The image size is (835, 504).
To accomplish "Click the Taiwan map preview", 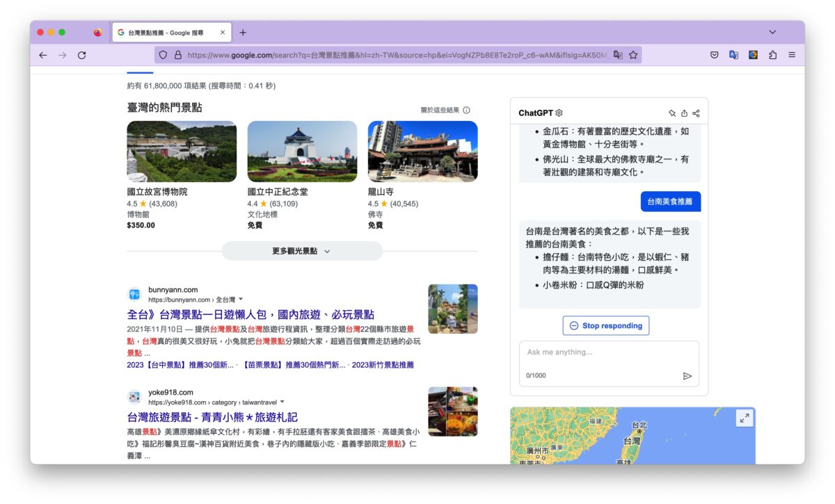I will (633, 436).
